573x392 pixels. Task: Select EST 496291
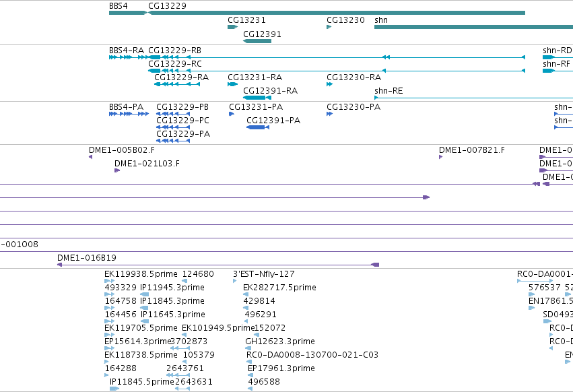click(x=246, y=321)
